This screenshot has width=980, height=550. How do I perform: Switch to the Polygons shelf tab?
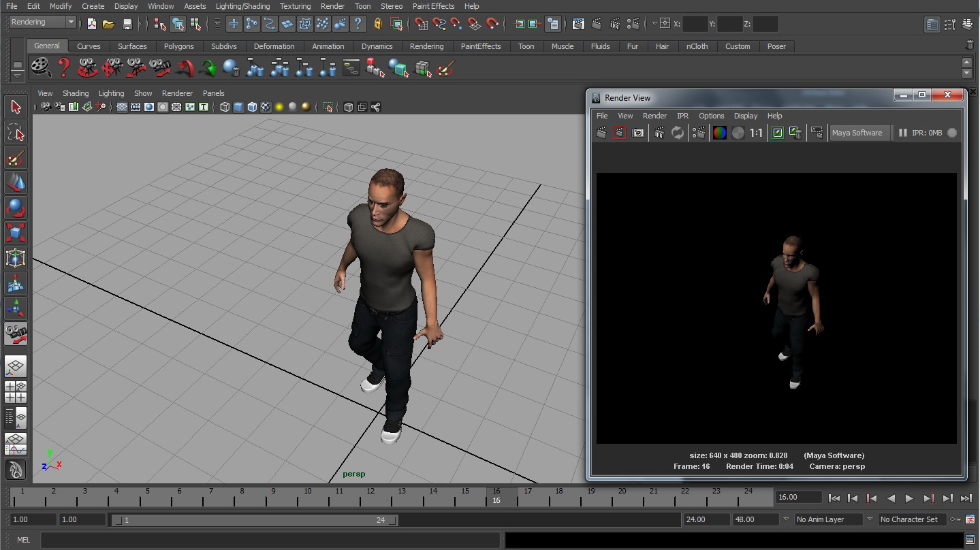coord(178,46)
